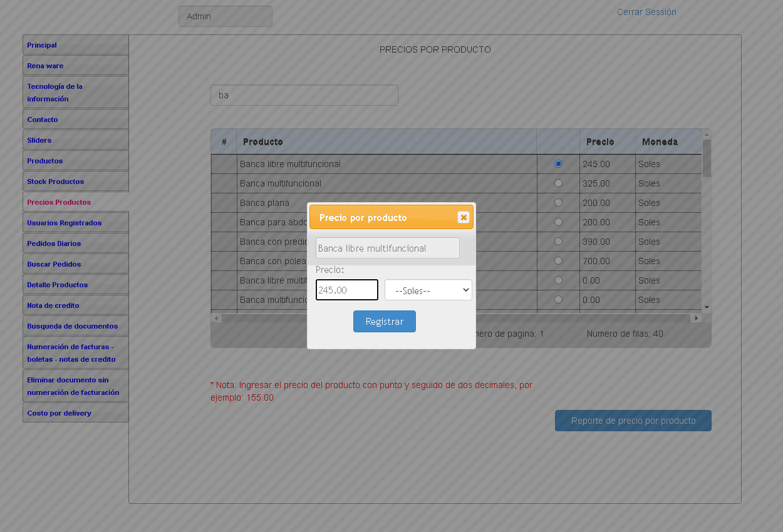Screen dimensions: 783x532
Task: Open Usuarios Registrados section
Action: (64, 223)
